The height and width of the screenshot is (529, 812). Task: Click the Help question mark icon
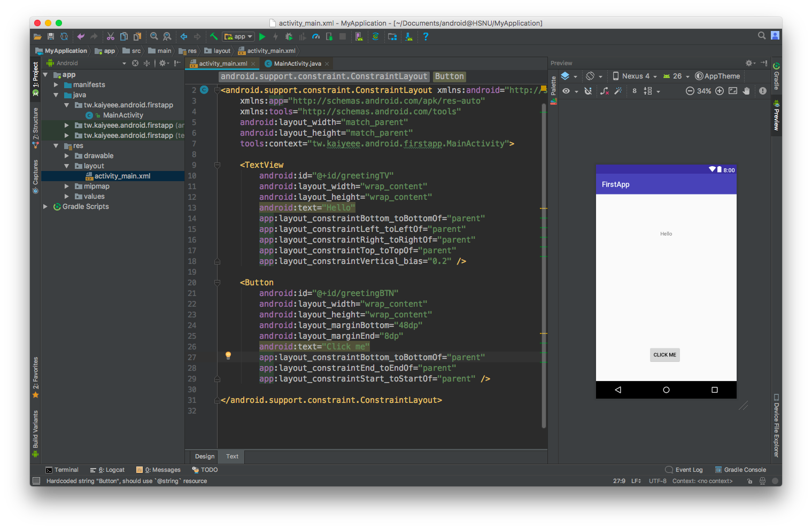426,37
